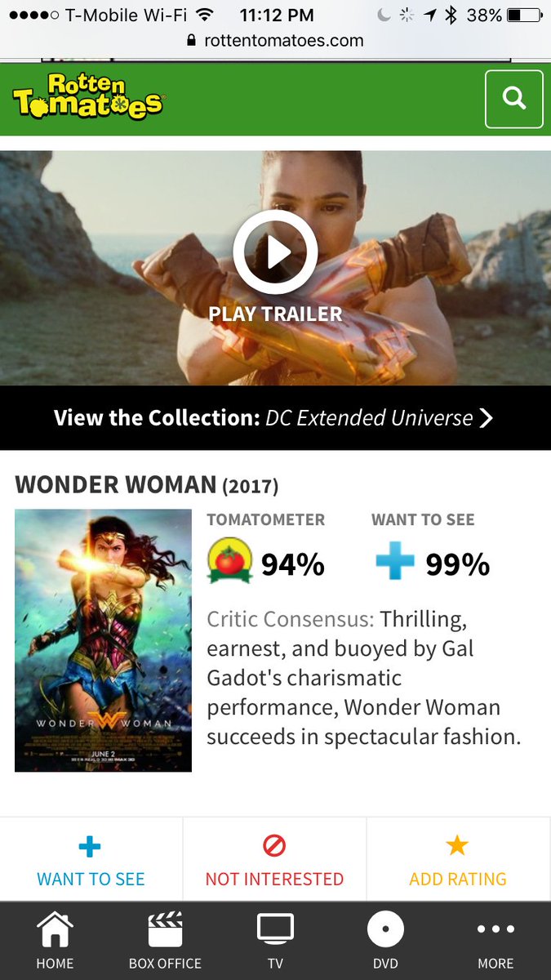
Task: Mark movie as Not Interested
Action: pos(274,860)
